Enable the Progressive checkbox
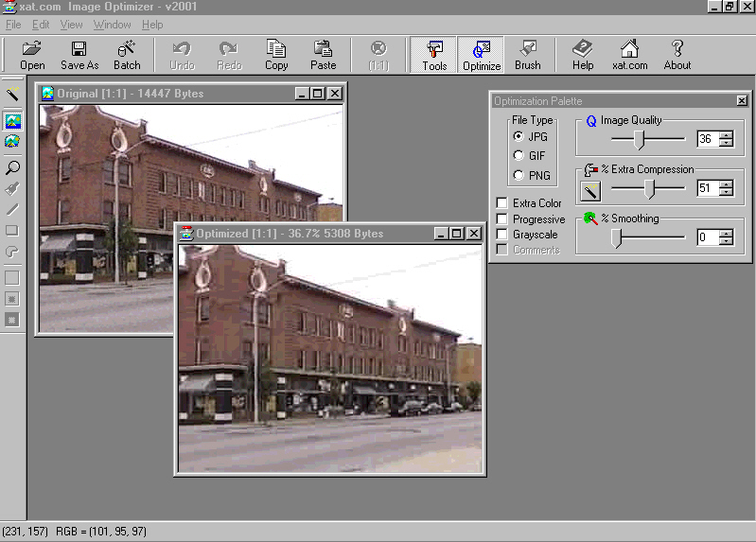The height and width of the screenshot is (542, 756). [x=501, y=219]
